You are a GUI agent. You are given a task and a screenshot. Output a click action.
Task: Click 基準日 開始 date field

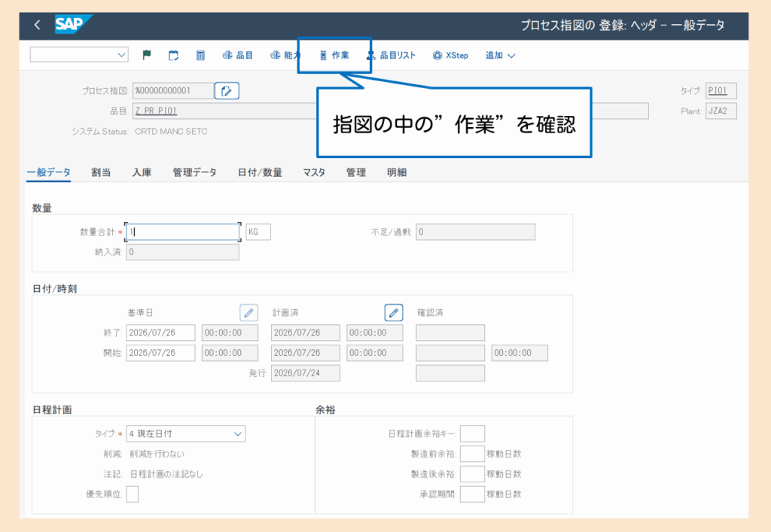click(160, 353)
